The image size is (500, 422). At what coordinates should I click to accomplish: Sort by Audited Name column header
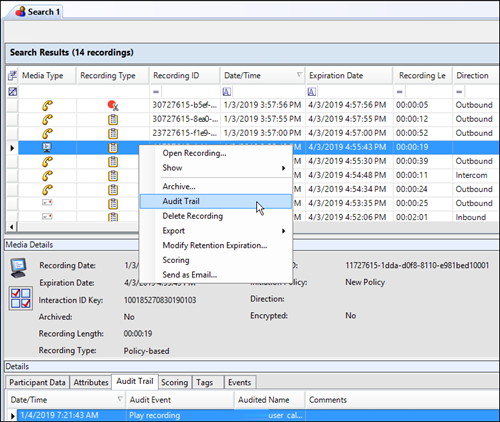[270, 400]
